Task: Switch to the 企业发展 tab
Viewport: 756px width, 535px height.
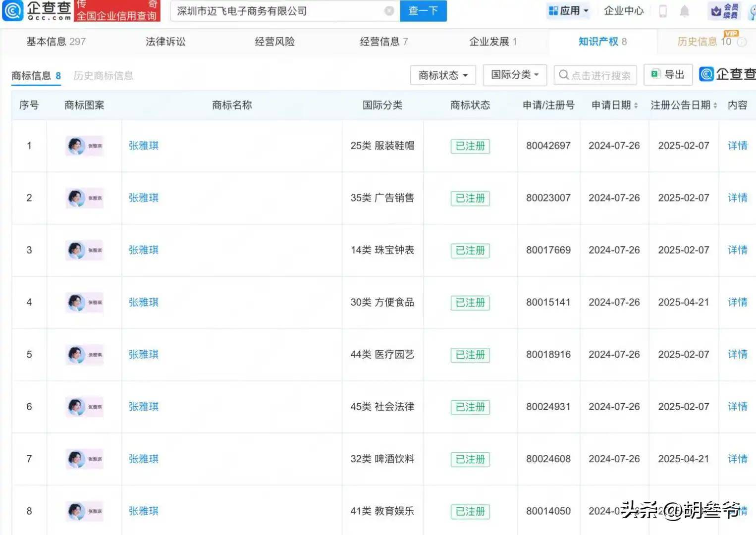Action: [x=493, y=42]
